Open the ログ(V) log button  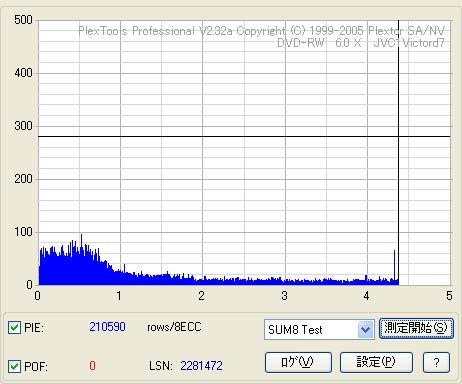point(298,362)
